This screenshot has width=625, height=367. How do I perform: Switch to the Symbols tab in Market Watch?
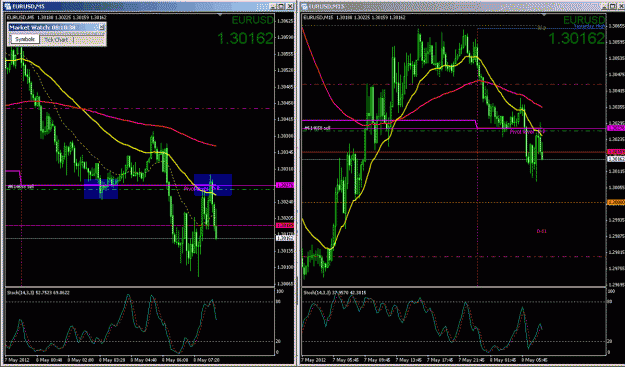tap(24, 39)
